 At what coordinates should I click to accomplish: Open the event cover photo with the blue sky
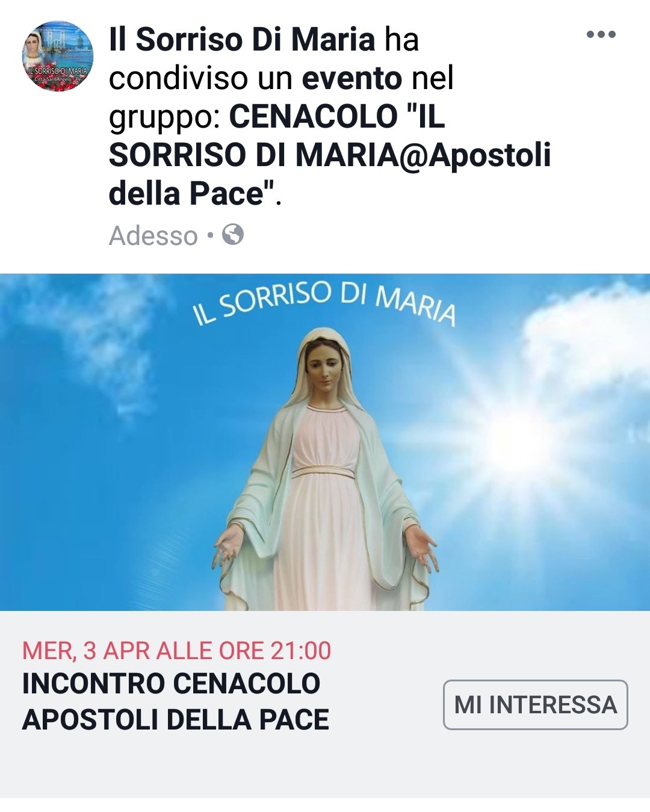[x=325, y=442]
